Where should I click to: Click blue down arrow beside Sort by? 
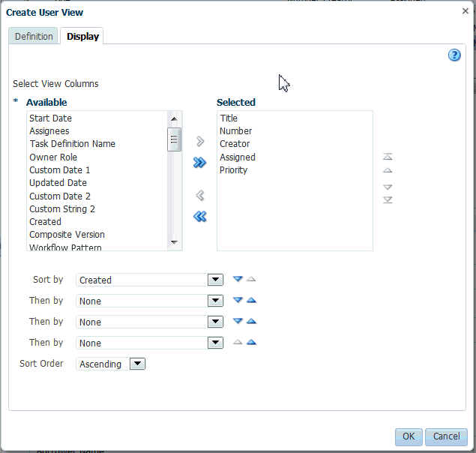[x=238, y=279]
